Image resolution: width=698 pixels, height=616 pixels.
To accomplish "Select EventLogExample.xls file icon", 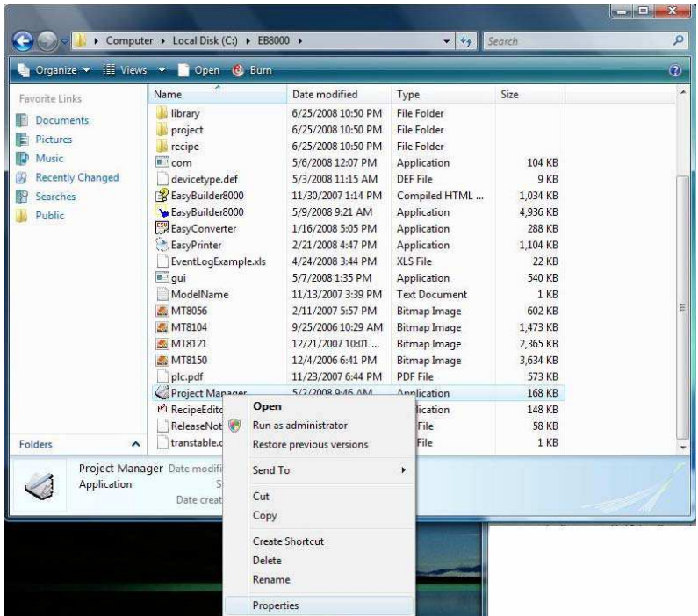I will (162, 261).
